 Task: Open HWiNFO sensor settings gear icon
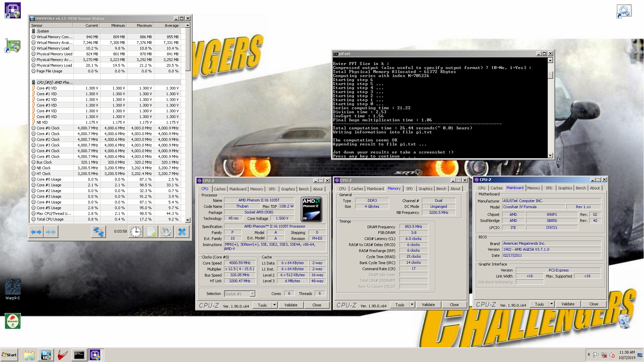click(166, 232)
